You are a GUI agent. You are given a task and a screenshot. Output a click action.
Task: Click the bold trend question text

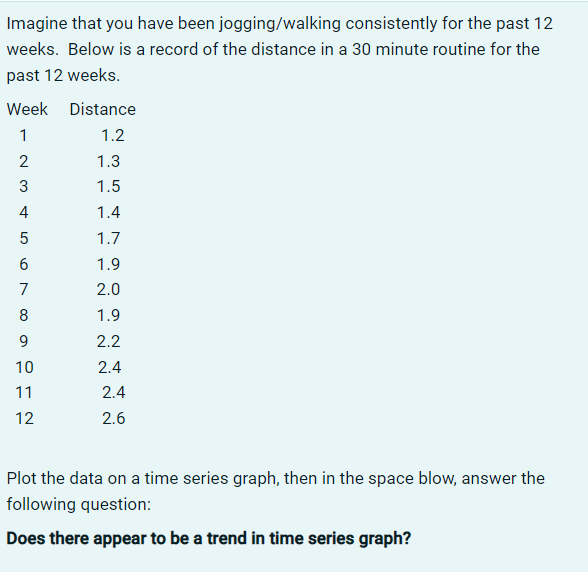coord(209,539)
